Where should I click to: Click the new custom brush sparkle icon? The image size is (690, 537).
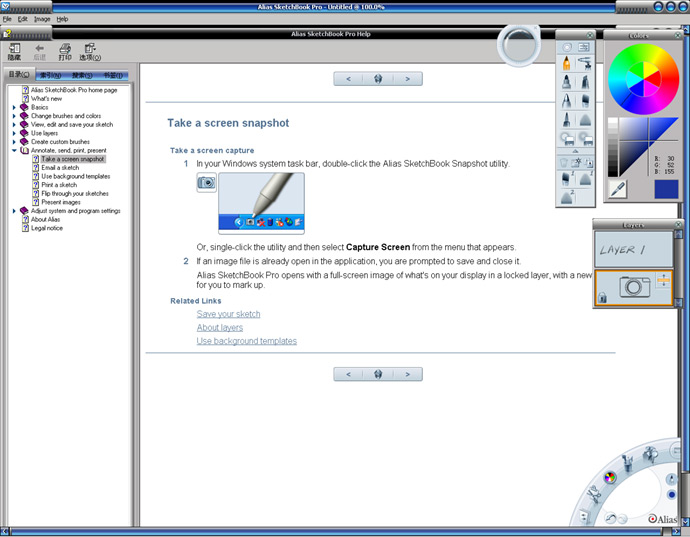click(576, 163)
